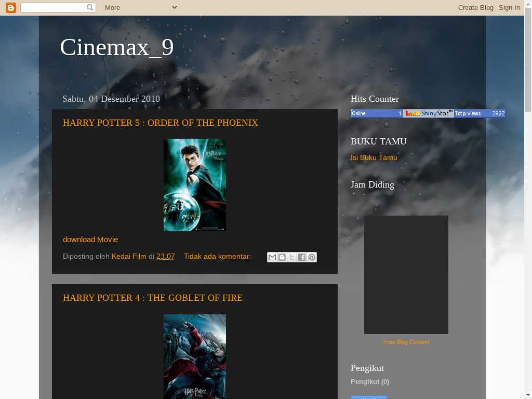532x399 pixels.
Task: Click the scrollbar down arrow
Action: (528, 395)
